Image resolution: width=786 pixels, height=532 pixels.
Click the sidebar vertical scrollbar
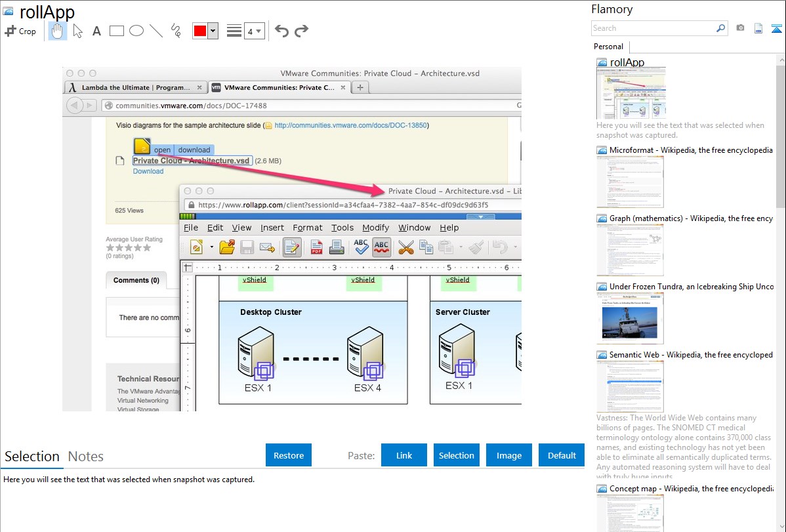coord(781,135)
